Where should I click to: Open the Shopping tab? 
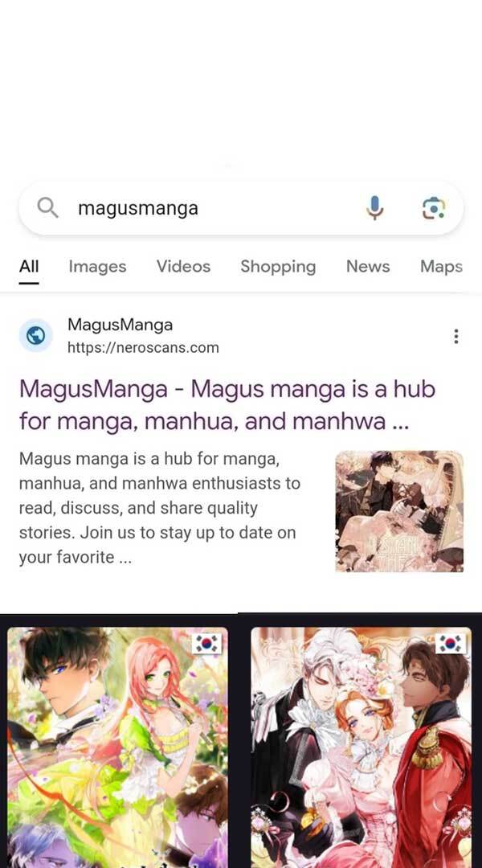click(278, 266)
